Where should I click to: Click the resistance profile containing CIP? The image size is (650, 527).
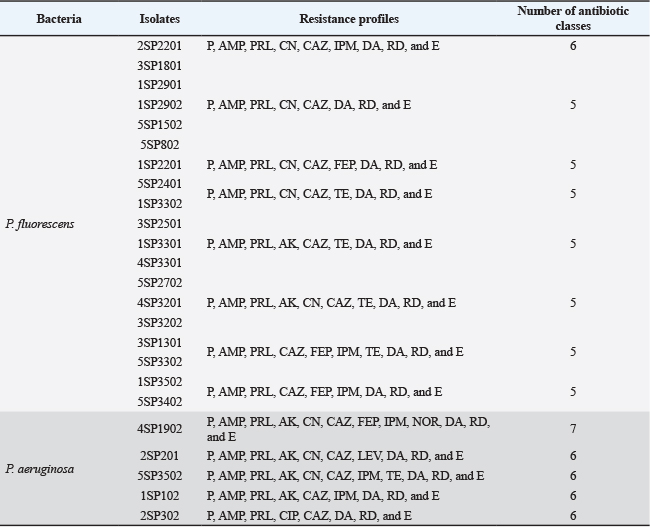click(309, 515)
